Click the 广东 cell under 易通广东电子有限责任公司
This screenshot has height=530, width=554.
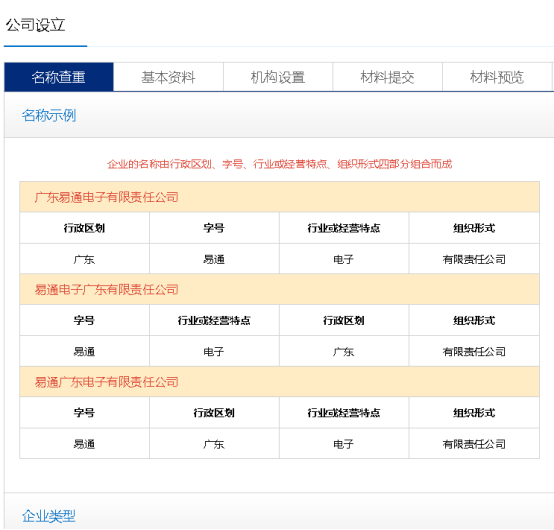click(x=214, y=444)
